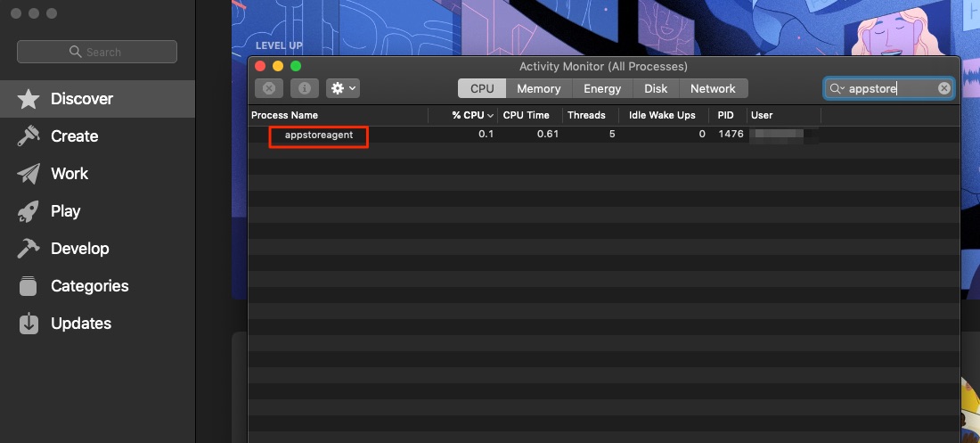Select the appstoreagent process row
Image resolution: width=980 pixels, height=443 pixels.
(604, 135)
